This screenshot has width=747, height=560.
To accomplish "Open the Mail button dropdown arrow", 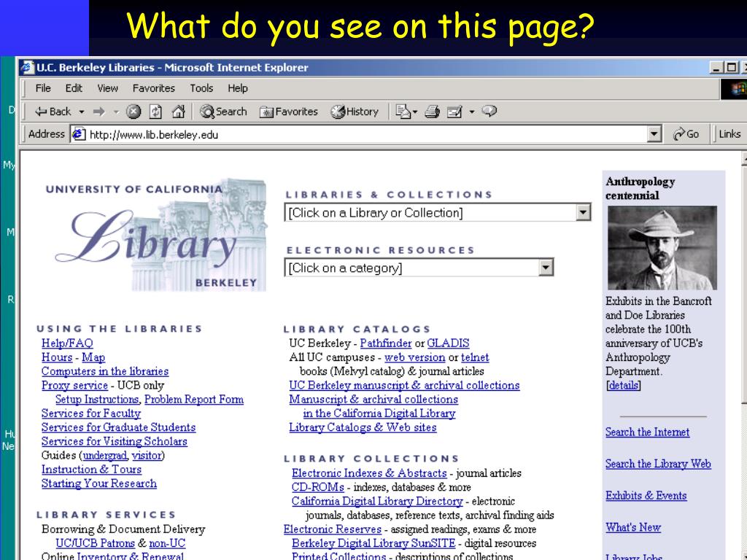I will click(x=415, y=112).
